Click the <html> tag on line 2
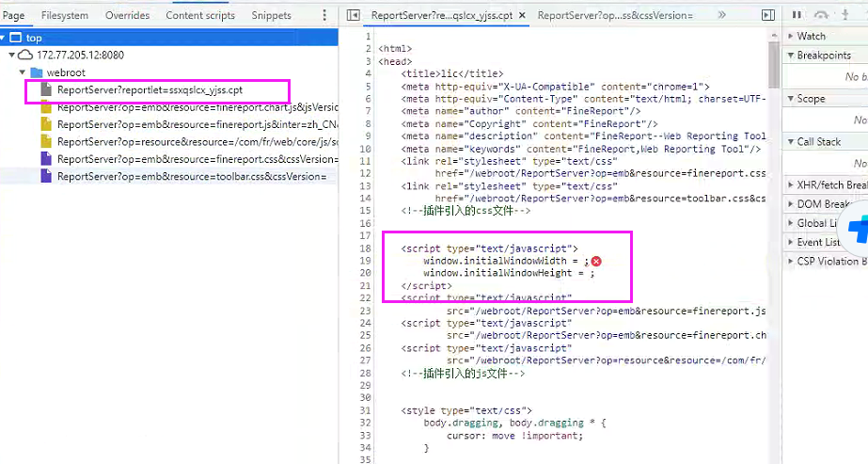This screenshot has width=868, height=464. pyautogui.click(x=395, y=49)
